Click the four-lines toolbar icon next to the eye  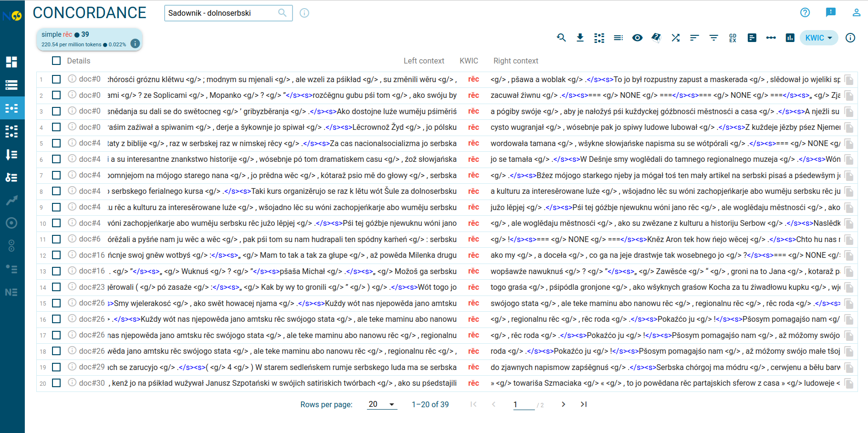click(618, 38)
